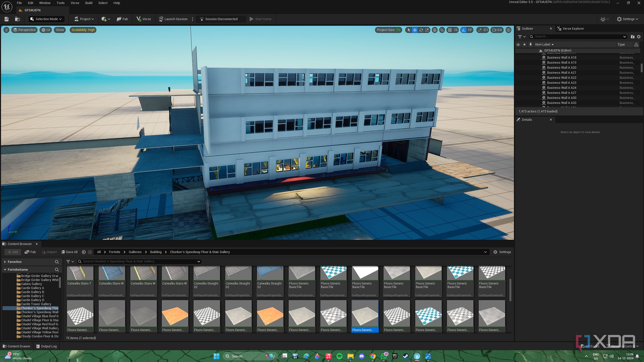
Task: Toggle grid snapping in viewport
Action: [x=450, y=30]
